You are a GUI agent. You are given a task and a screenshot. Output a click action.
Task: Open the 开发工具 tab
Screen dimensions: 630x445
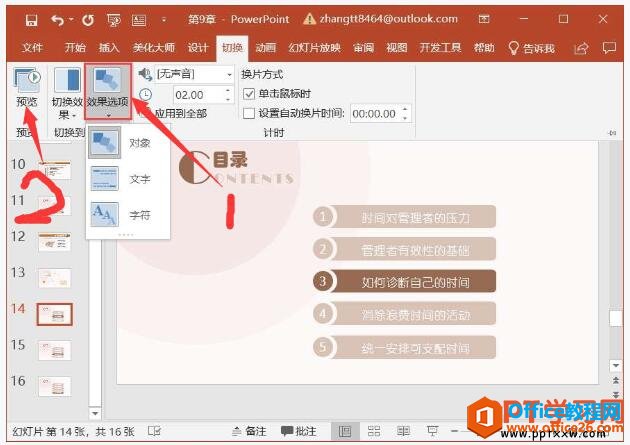[440, 48]
